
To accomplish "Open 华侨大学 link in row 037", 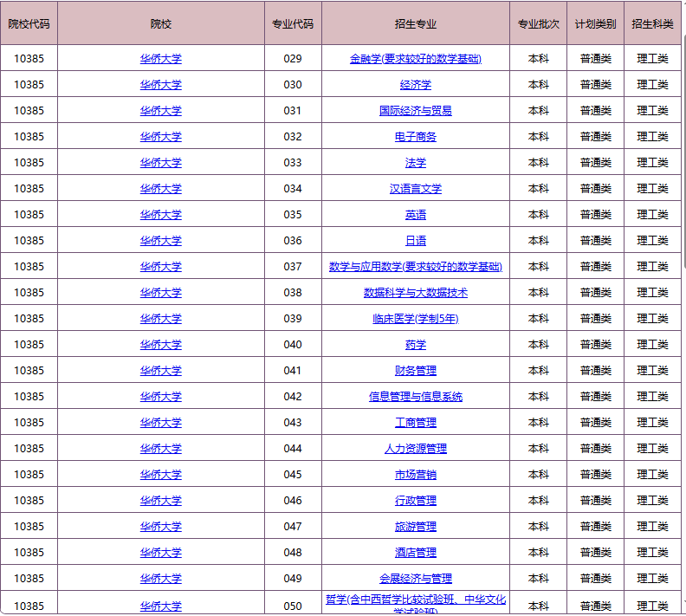I will click(x=160, y=267).
